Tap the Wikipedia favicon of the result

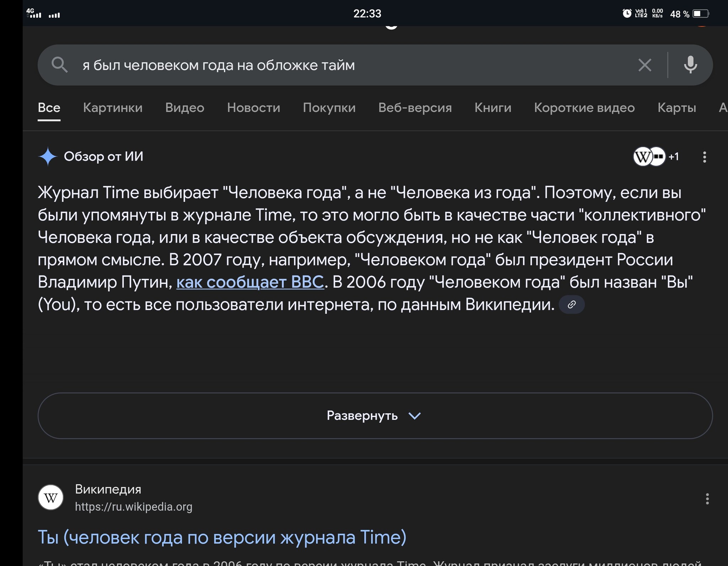click(x=51, y=497)
